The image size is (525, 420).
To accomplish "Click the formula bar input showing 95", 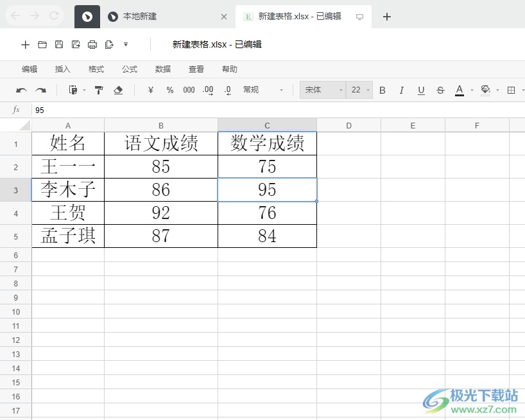I will click(278, 110).
